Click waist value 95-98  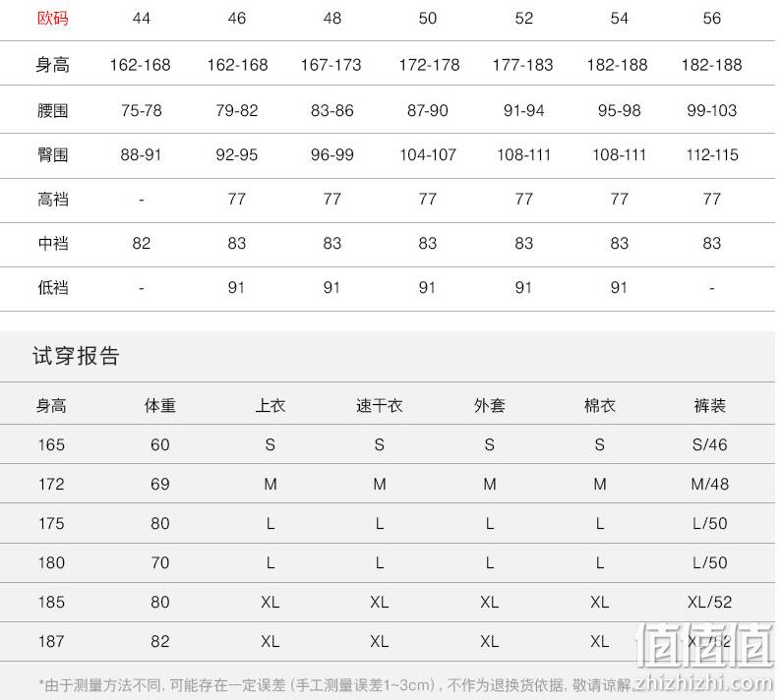point(619,110)
